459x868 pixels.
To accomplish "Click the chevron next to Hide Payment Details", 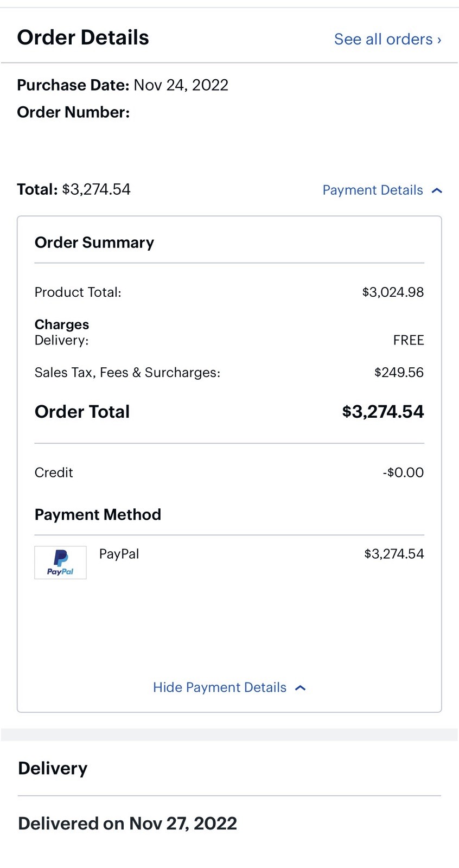I will coord(301,688).
